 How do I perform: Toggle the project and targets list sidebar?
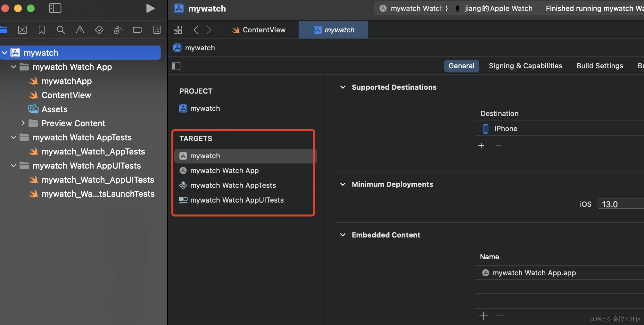176,66
